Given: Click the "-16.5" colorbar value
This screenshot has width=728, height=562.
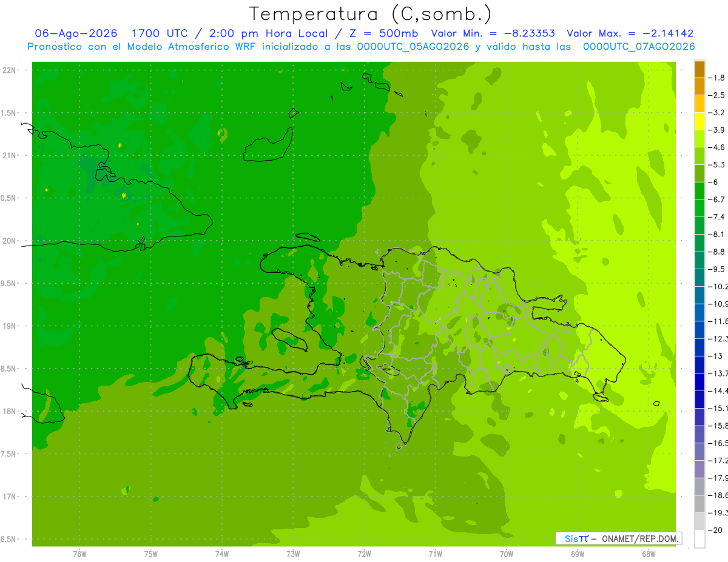Looking at the screenshot, I should tap(718, 443).
